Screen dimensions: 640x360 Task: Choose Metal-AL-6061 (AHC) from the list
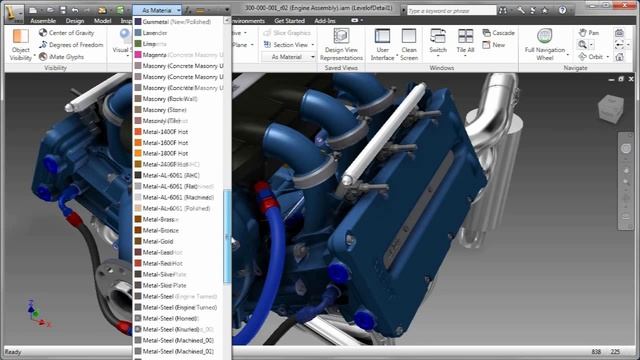click(x=178, y=175)
